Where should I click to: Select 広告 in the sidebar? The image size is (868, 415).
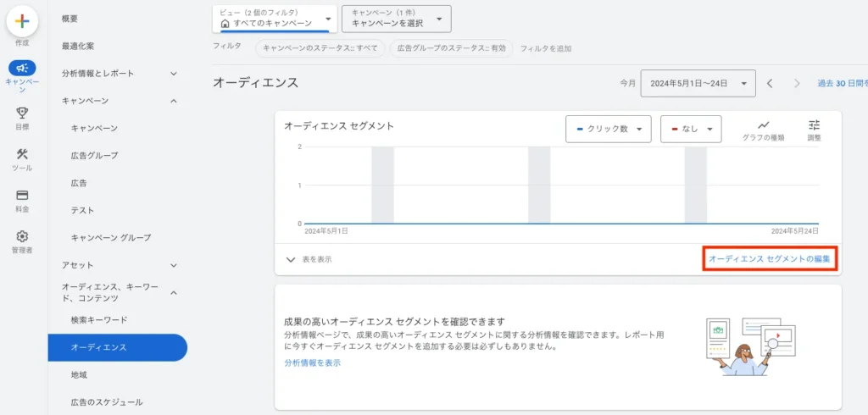pyautogui.click(x=79, y=183)
